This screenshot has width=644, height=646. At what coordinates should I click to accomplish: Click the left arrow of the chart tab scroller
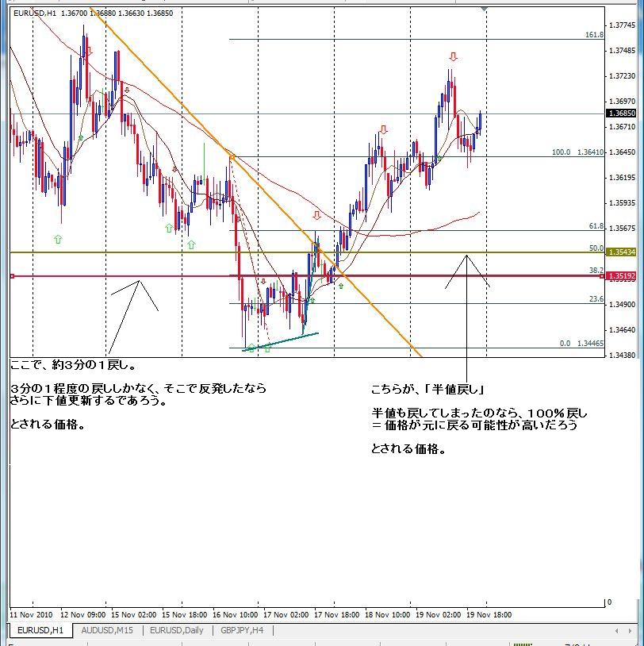coord(616,631)
